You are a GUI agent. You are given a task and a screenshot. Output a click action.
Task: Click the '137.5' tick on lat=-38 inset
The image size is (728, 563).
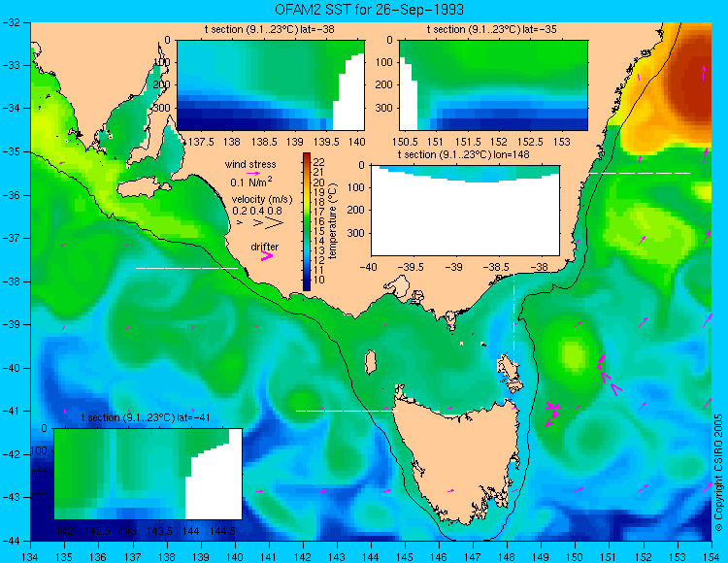(201, 142)
